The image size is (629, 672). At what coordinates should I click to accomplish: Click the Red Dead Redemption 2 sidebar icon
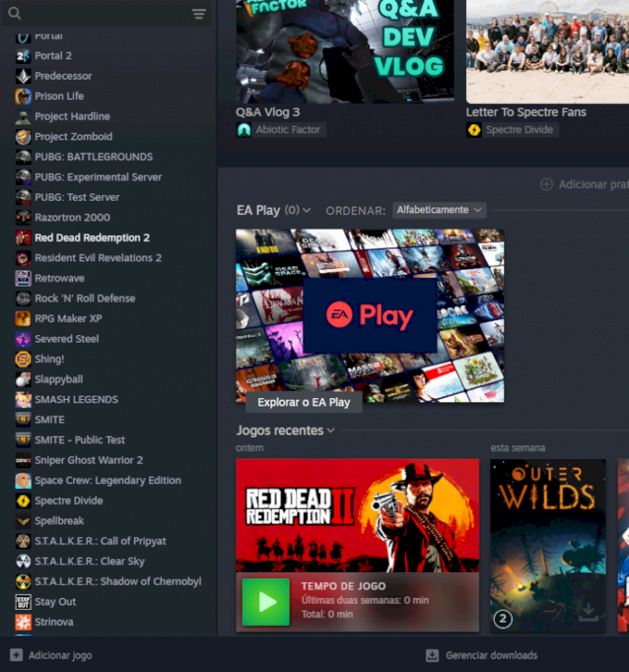24,238
